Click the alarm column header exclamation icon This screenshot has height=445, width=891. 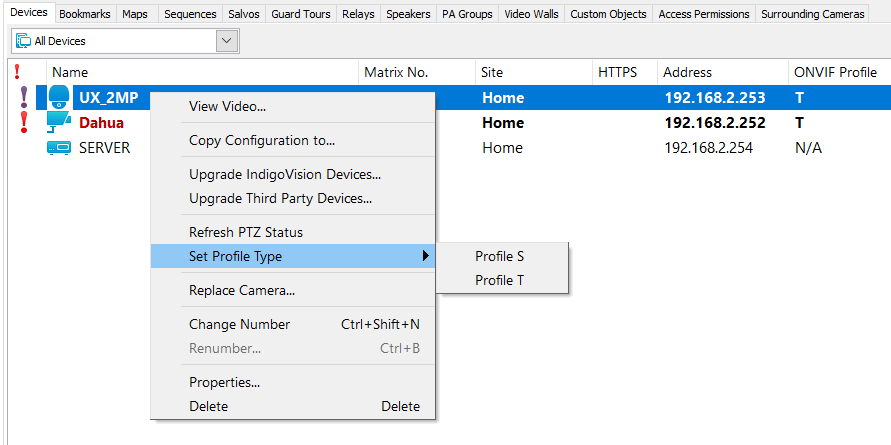(18, 72)
